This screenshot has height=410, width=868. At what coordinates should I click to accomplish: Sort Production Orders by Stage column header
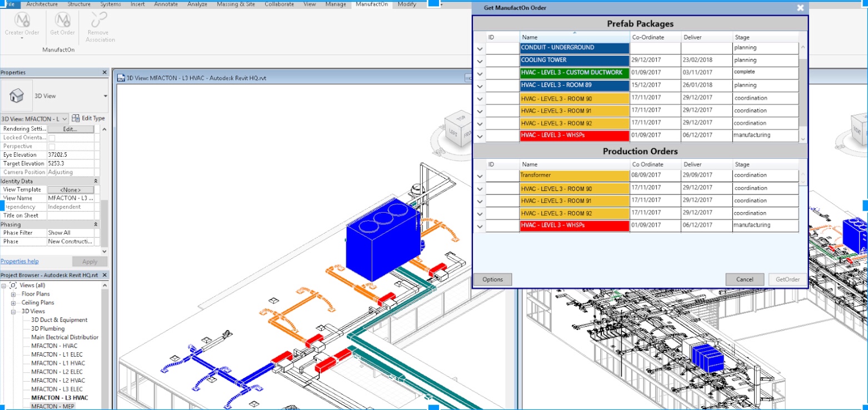pos(766,164)
